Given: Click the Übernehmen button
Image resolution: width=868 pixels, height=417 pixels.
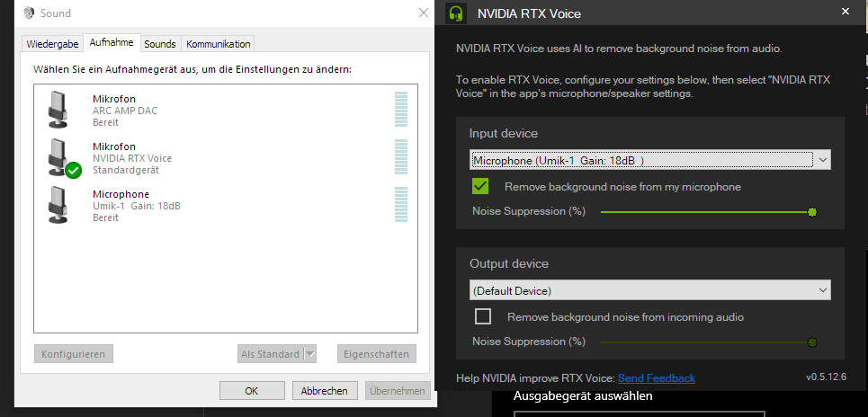Looking at the screenshot, I should (398, 390).
